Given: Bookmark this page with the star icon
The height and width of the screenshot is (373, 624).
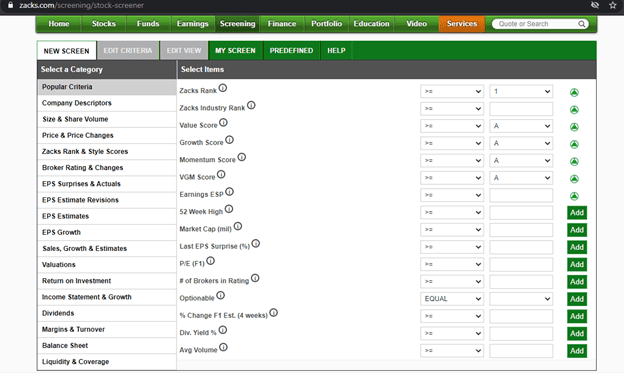Looking at the screenshot, I should 612,5.
